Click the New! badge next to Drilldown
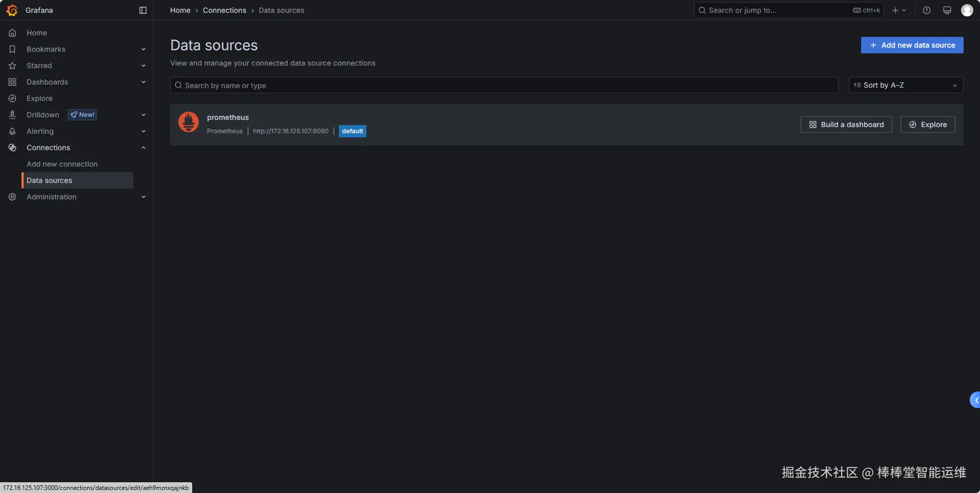 tap(83, 115)
